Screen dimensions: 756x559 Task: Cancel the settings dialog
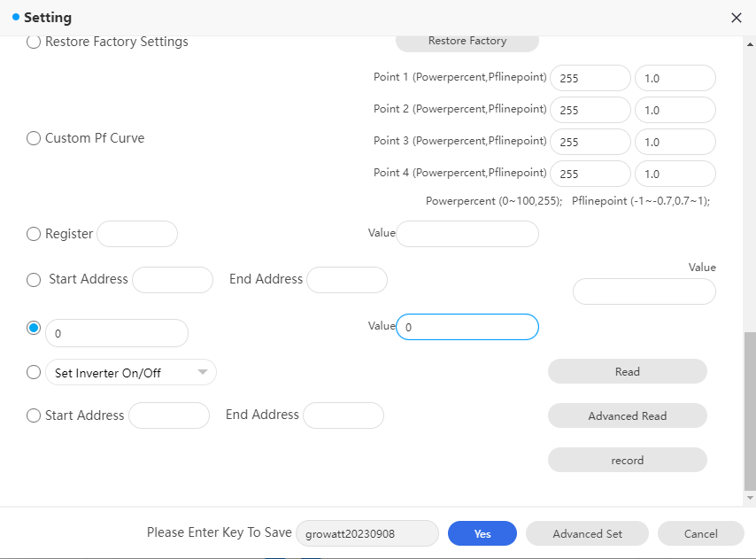(700, 533)
